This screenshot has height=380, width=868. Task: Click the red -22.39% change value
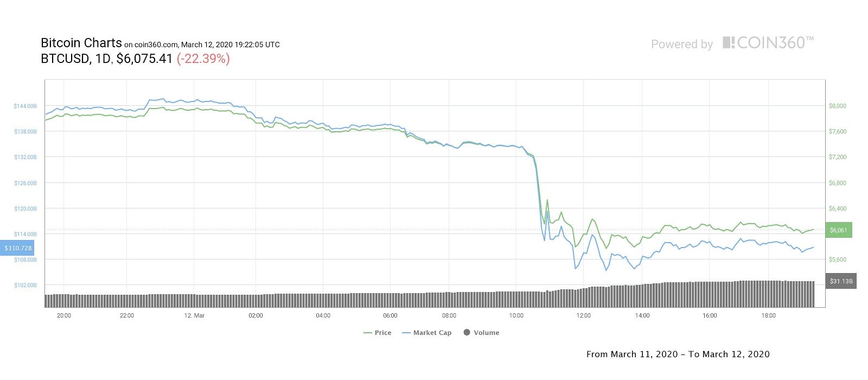pyautogui.click(x=203, y=59)
